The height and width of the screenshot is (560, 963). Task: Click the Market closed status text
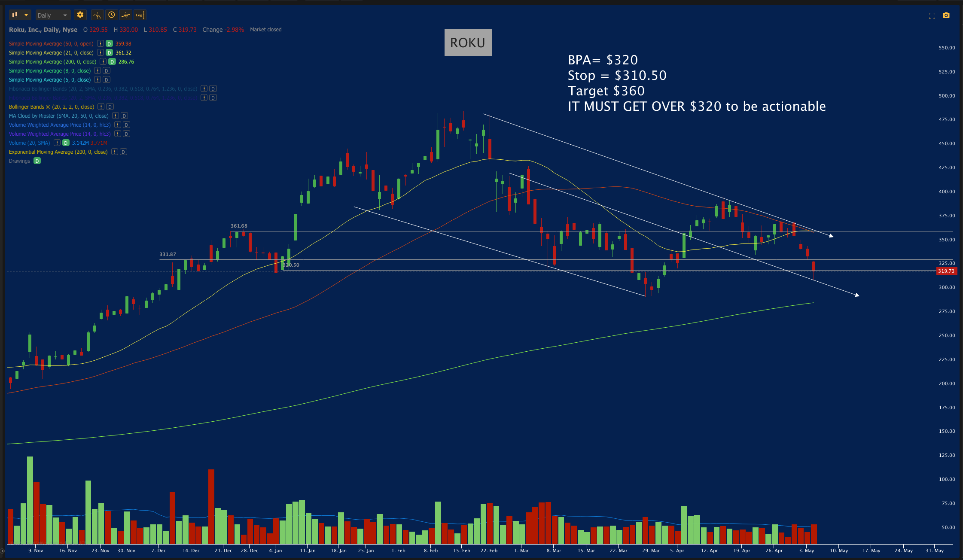(x=266, y=29)
